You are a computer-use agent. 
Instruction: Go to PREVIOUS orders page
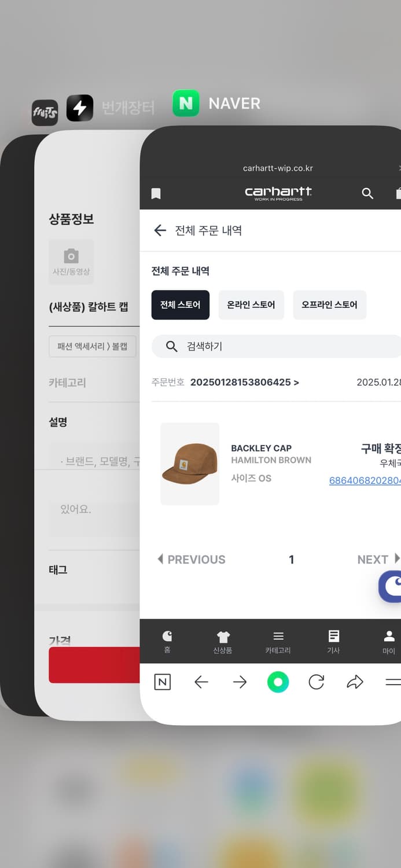point(192,560)
